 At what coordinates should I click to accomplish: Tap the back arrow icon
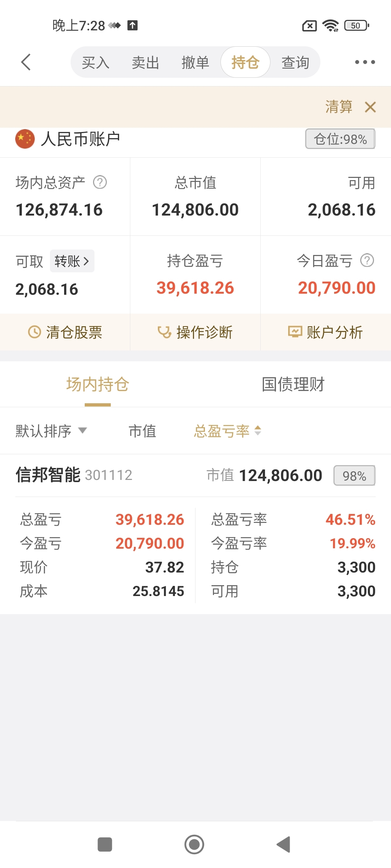pos(26,62)
